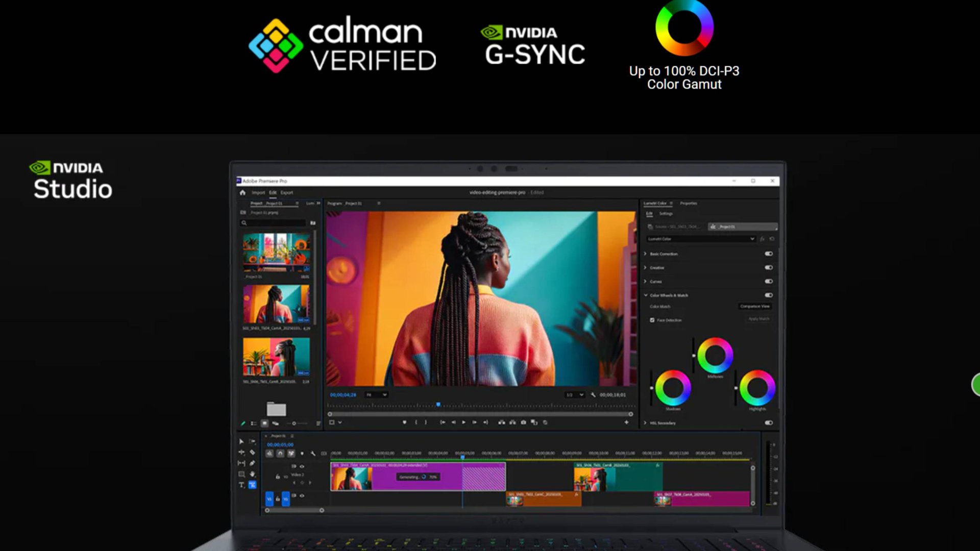Open the Lumetri Color effect dropdown
The height and width of the screenshot is (551, 980).
(x=752, y=239)
